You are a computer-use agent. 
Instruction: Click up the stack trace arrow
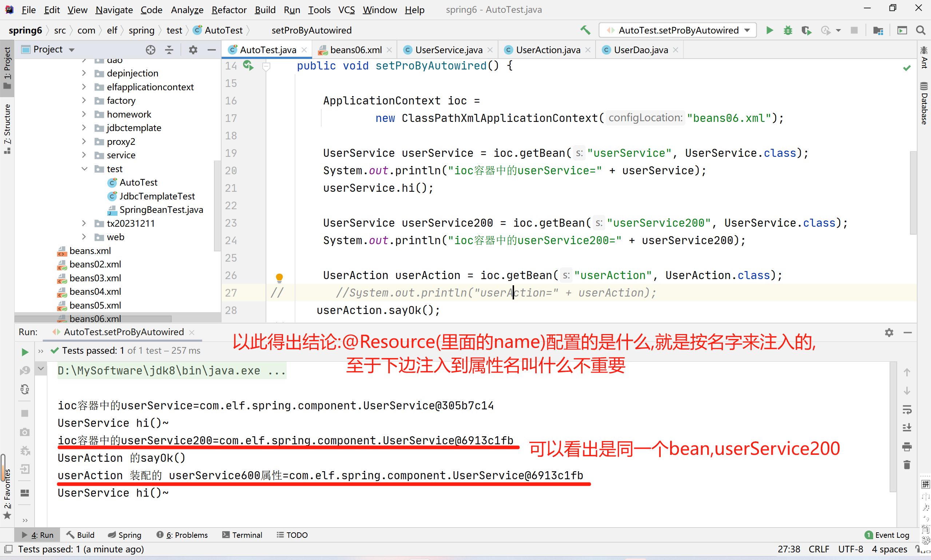point(907,373)
